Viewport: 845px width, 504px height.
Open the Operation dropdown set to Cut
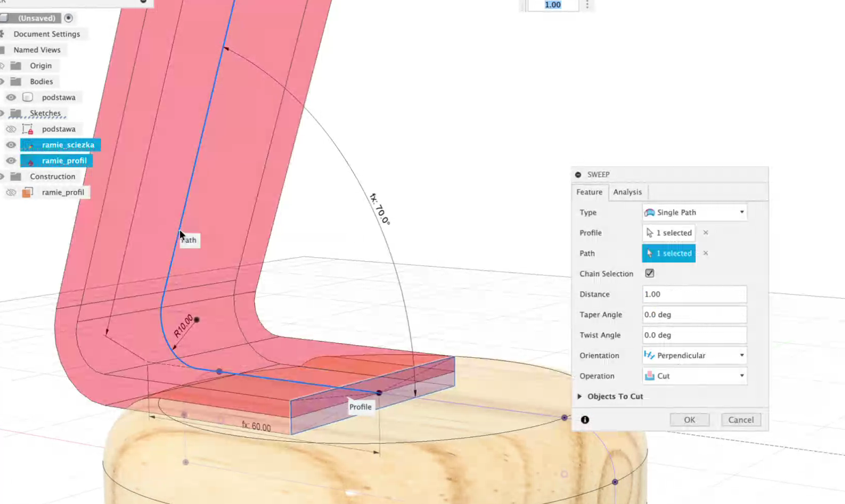[694, 376]
